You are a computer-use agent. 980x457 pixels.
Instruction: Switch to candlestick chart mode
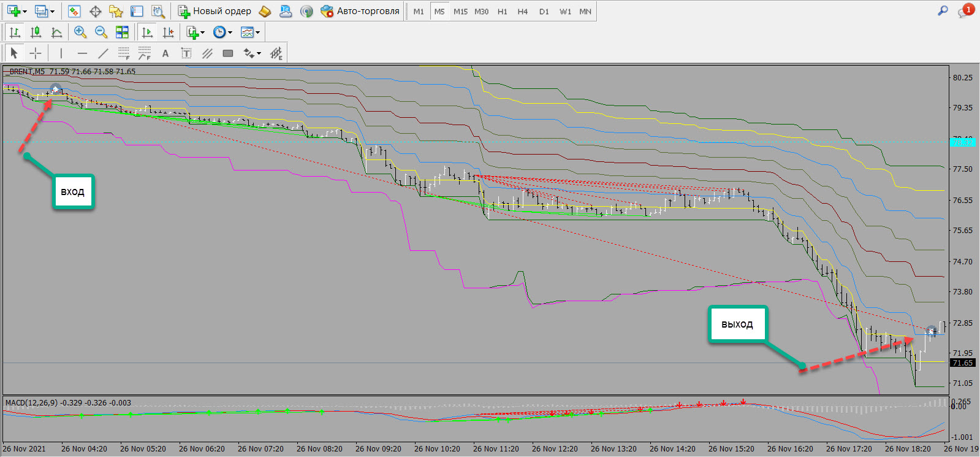pyautogui.click(x=36, y=33)
